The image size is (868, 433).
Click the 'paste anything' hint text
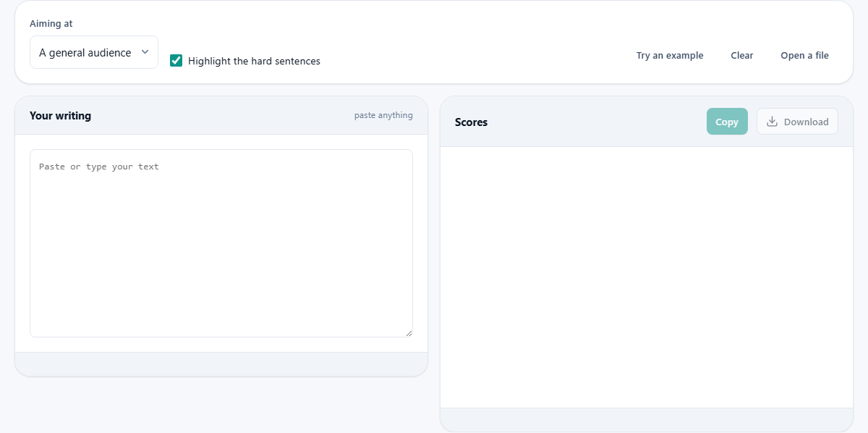(x=383, y=115)
